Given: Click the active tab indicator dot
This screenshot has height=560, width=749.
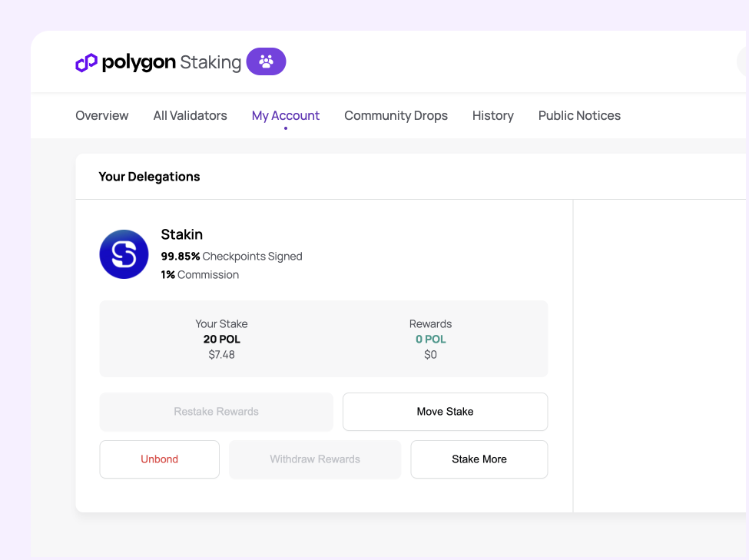Looking at the screenshot, I should click(285, 129).
